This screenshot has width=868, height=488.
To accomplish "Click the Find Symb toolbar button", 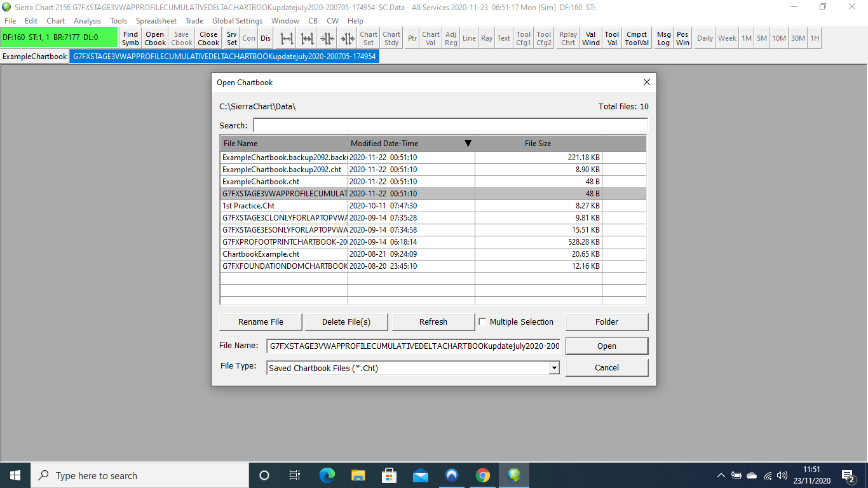I will [130, 38].
